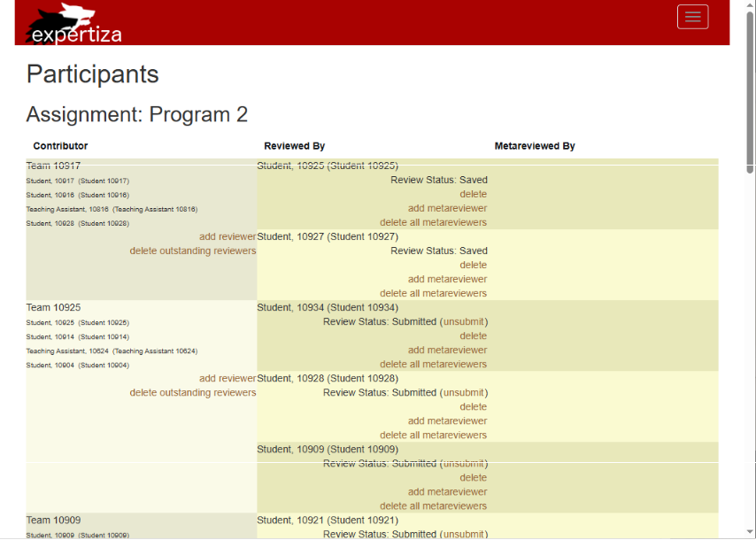Viewport: 756px width, 540px height.
Task: Unsubmit the review by Student 10934
Action: pos(463,321)
